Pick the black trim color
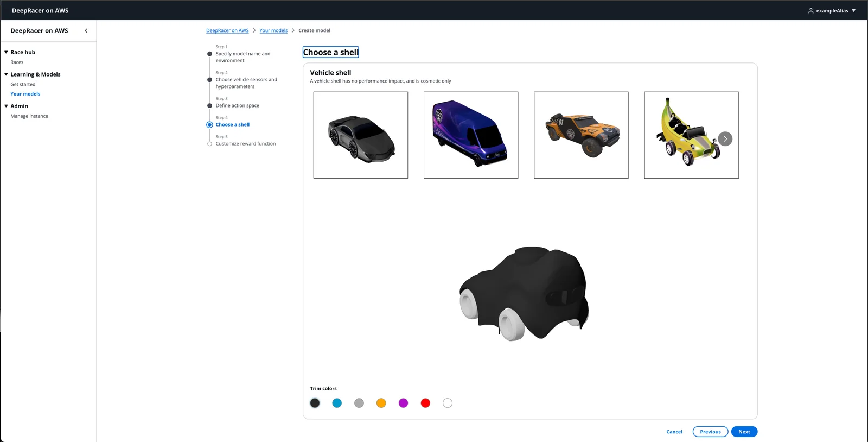 coord(315,403)
